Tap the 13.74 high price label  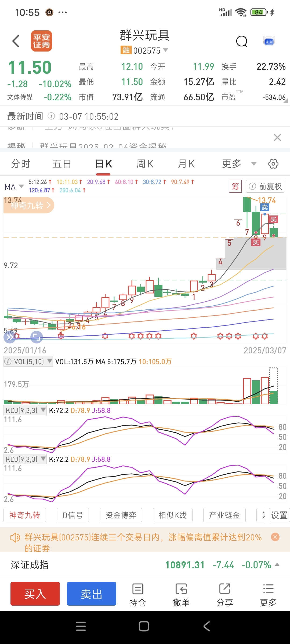[267, 200]
